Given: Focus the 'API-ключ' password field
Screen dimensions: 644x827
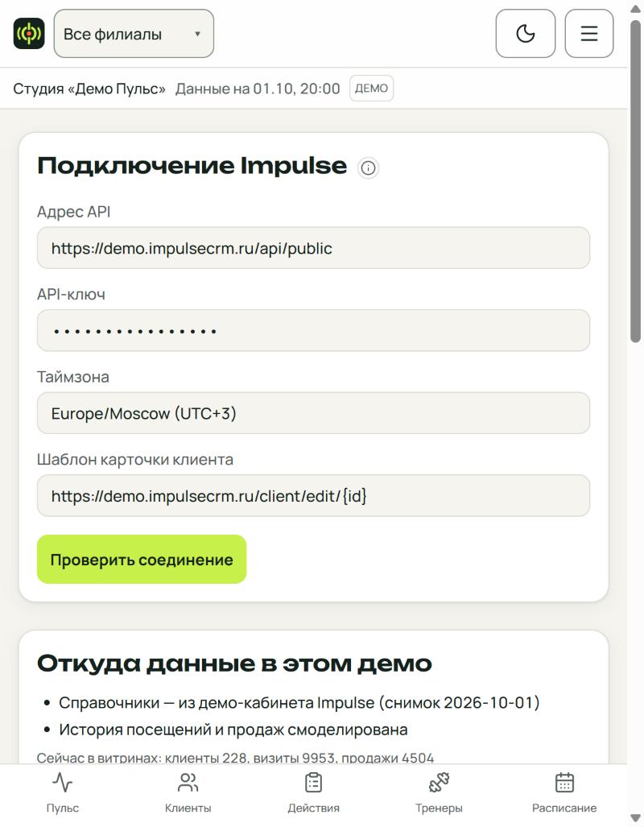Looking at the screenshot, I should [x=313, y=331].
